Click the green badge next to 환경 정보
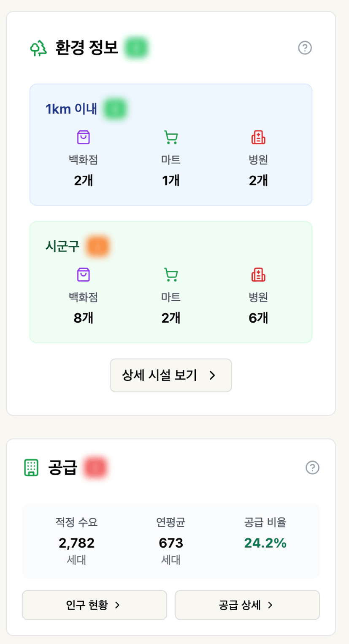The image size is (349, 644). pos(136,48)
